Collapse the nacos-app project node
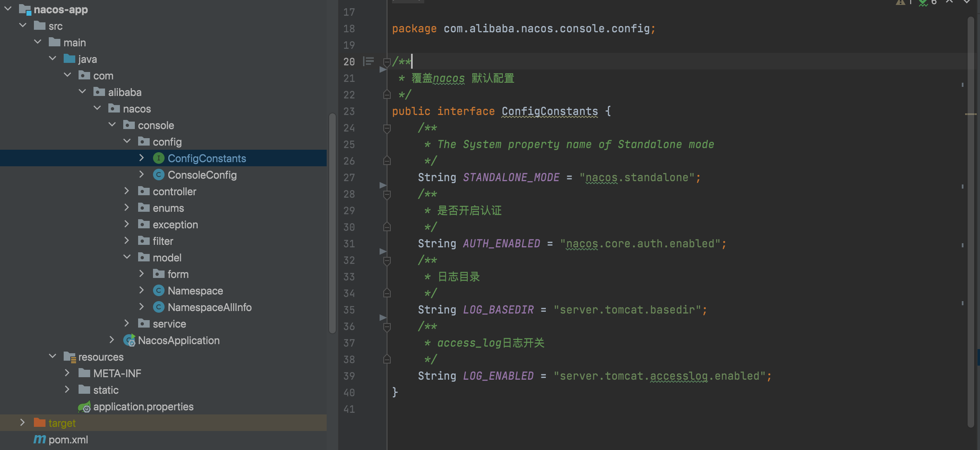Viewport: 980px width, 450px height. click(8, 9)
